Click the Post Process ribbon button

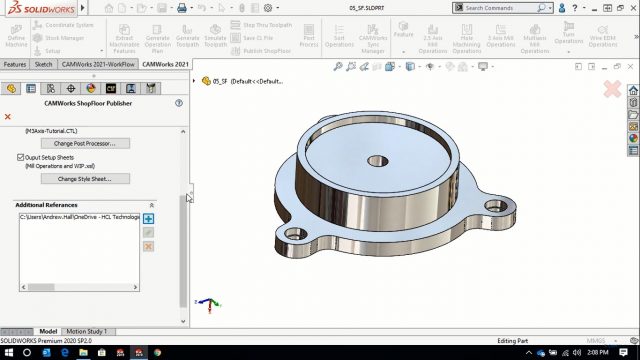[x=309, y=36]
